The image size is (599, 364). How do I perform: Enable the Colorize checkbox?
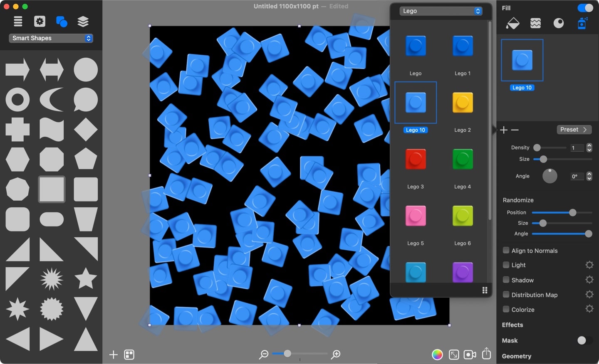[x=506, y=309]
